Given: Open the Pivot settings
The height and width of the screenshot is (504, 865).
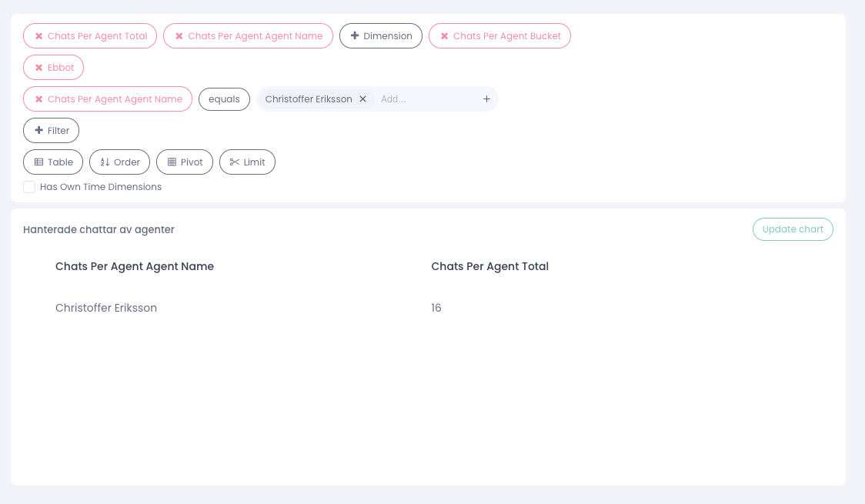Looking at the screenshot, I should (x=185, y=162).
